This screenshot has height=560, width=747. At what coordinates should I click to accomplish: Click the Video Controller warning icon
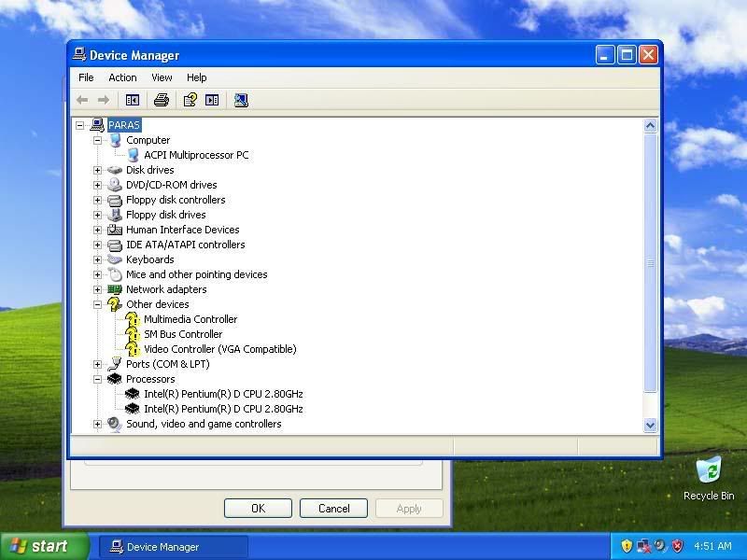tap(133, 349)
